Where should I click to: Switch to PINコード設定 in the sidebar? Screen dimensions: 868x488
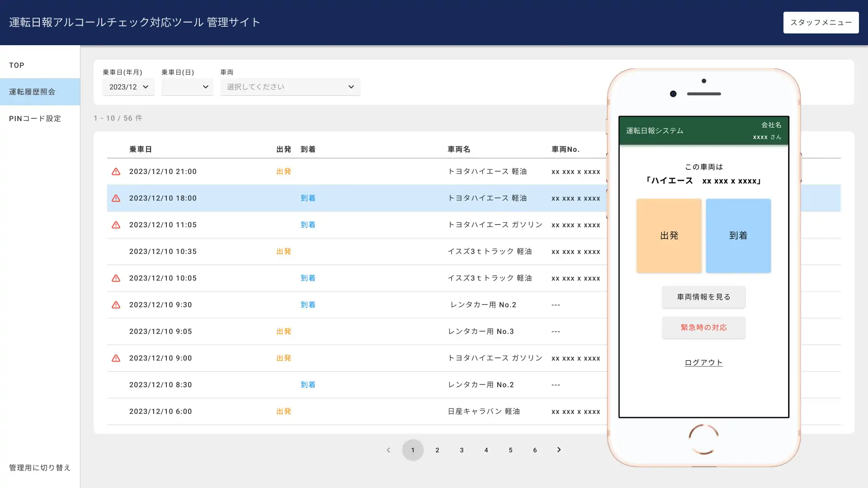(x=35, y=118)
